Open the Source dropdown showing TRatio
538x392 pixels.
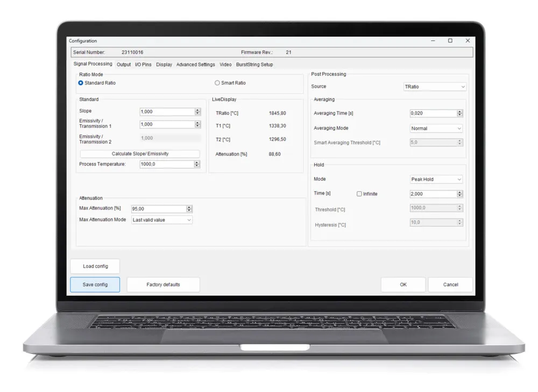(x=435, y=87)
